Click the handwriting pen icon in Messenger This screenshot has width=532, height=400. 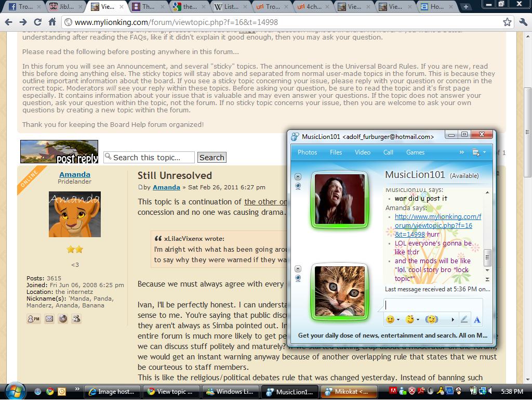pos(464,320)
